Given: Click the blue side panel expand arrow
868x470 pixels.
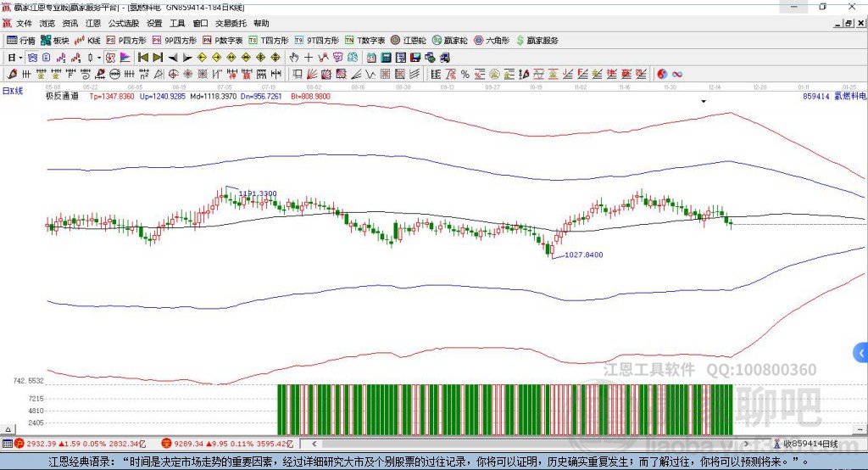Looking at the screenshot, I should point(861,352).
